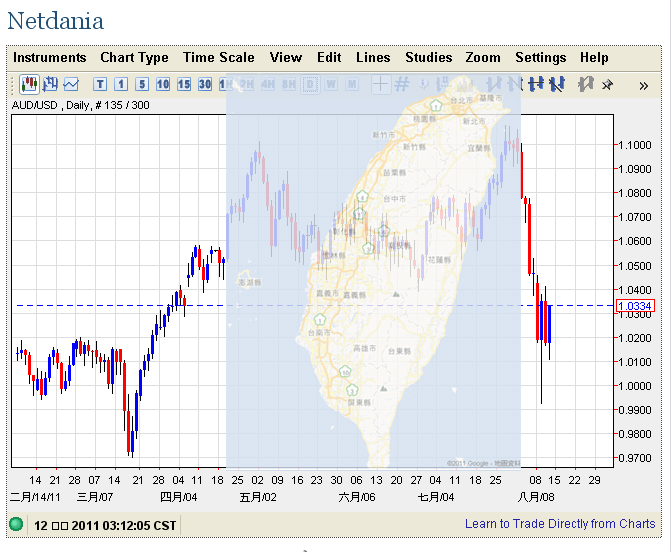Set time scale to 8H

tap(288, 84)
